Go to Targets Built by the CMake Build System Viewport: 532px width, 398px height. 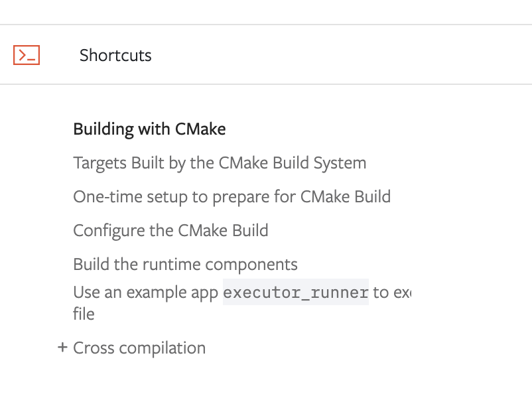tap(220, 163)
